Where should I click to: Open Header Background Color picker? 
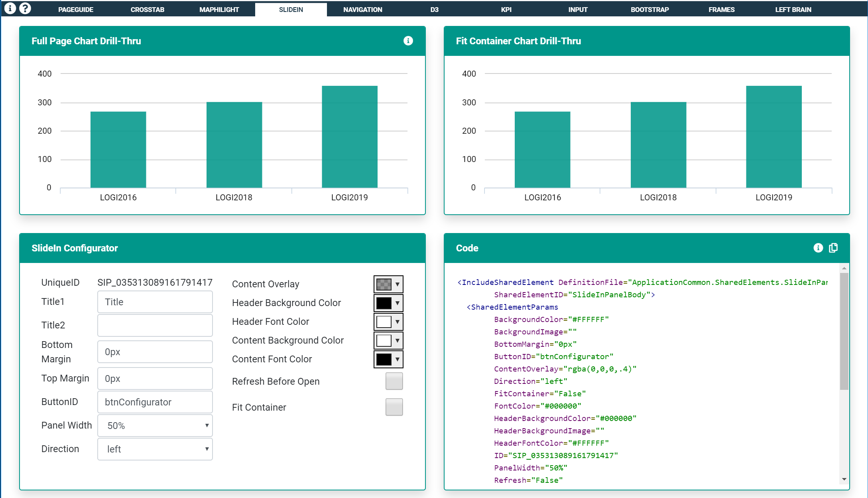(x=388, y=303)
